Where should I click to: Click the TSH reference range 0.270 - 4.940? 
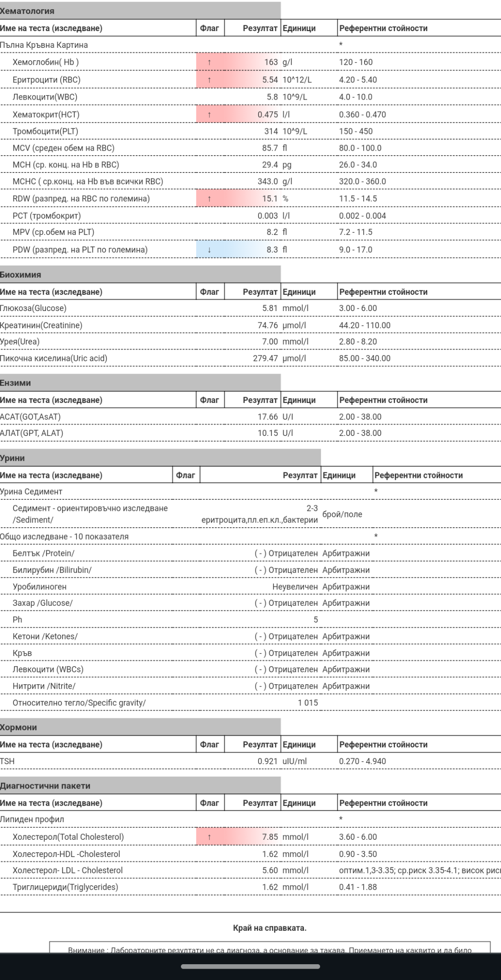[x=363, y=762]
